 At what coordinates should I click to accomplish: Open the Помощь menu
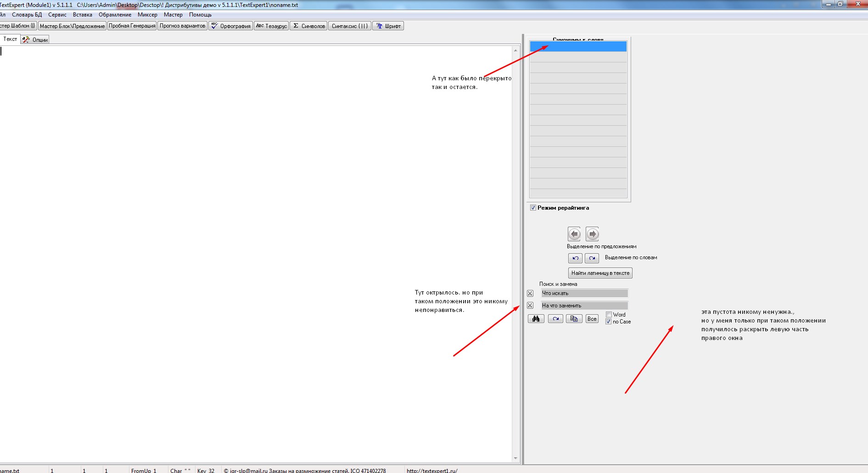pyautogui.click(x=200, y=15)
